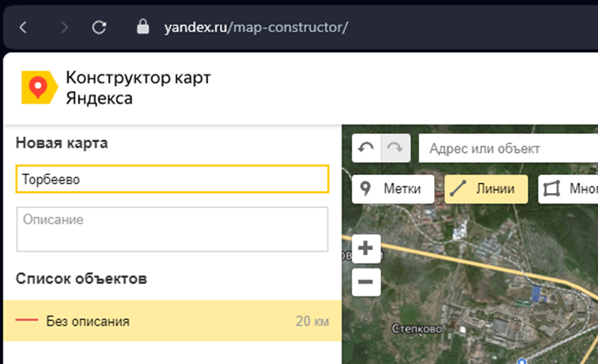Click the Список объектов heading
This screenshot has height=364, width=598.
[81, 278]
